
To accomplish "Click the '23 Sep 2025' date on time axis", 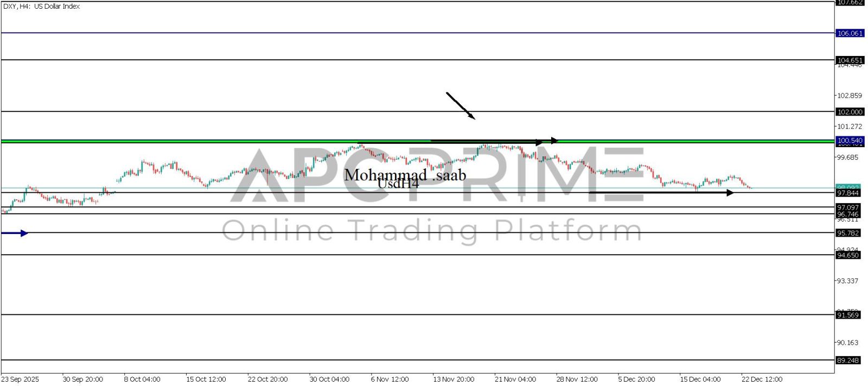I will [20, 379].
